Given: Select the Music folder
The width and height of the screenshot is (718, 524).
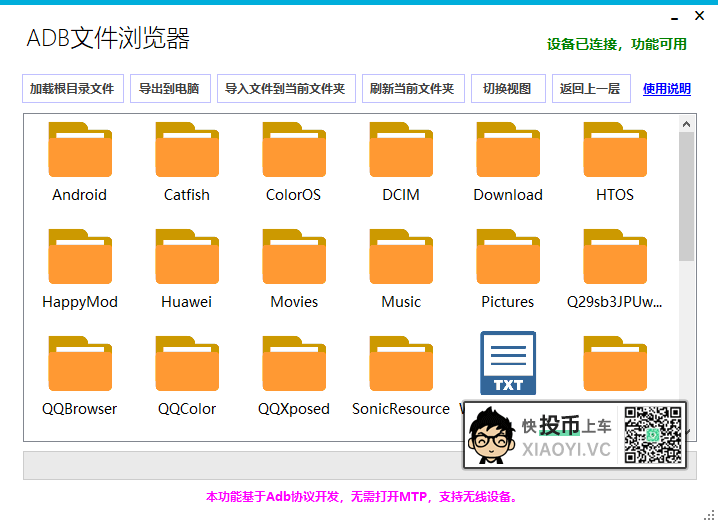Looking at the screenshot, I should 401,258.
